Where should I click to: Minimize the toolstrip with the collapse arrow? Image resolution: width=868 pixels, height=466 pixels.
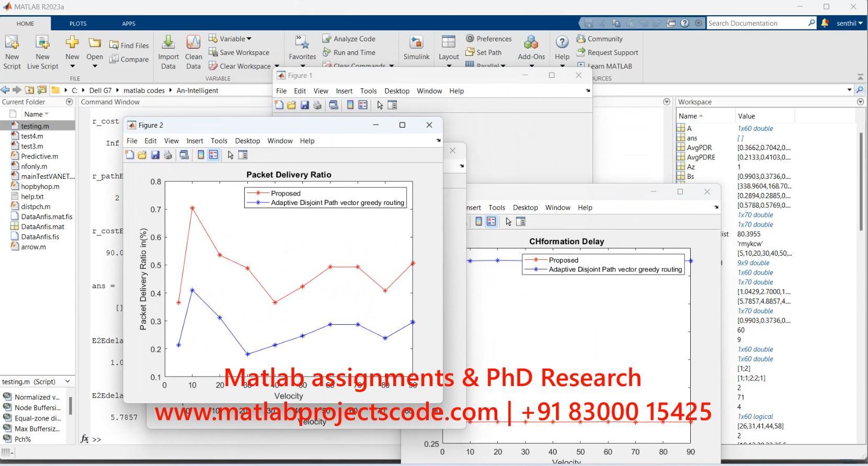tap(861, 77)
